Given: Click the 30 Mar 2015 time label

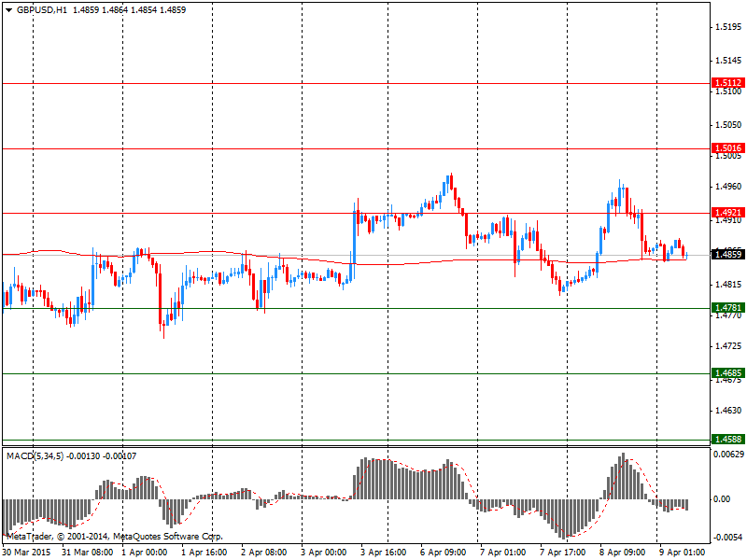Looking at the screenshot, I should pyautogui.click(x=27, y=553).
